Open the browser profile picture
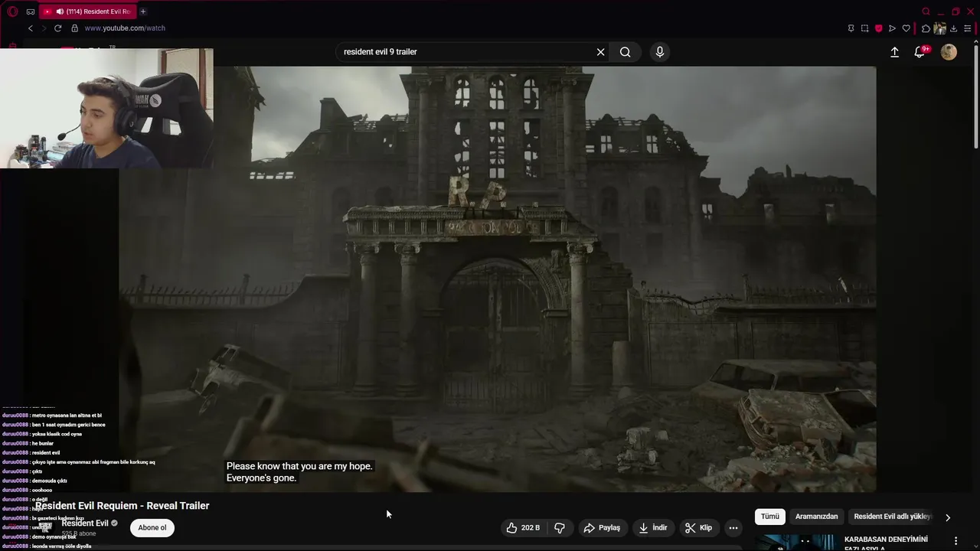 click(x=939, y=28)
